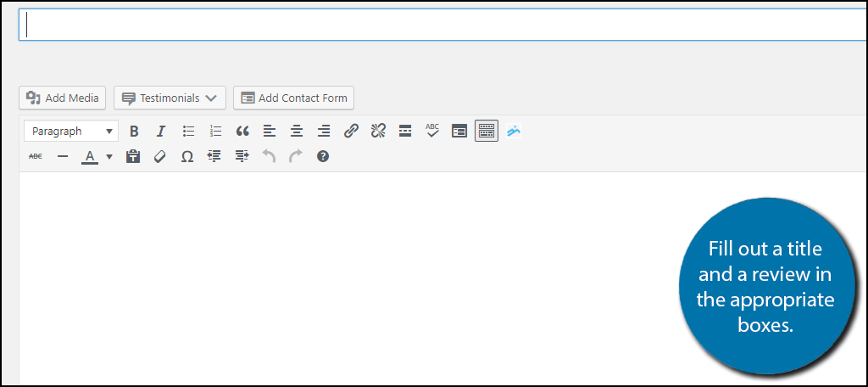Click the Add Media button
This screenshot has height=387, width=868.
click(62, 98)
